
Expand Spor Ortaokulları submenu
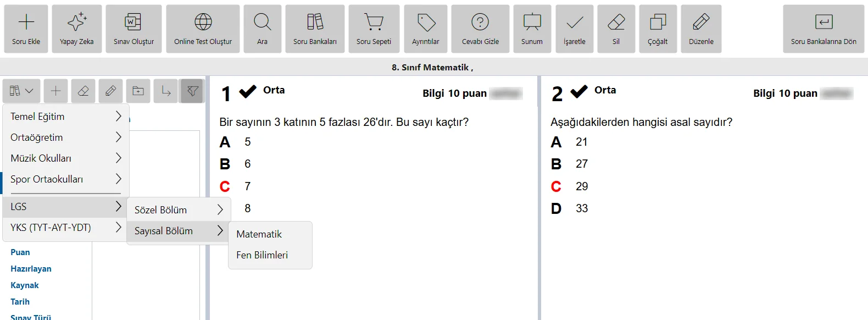pos(66,179)
